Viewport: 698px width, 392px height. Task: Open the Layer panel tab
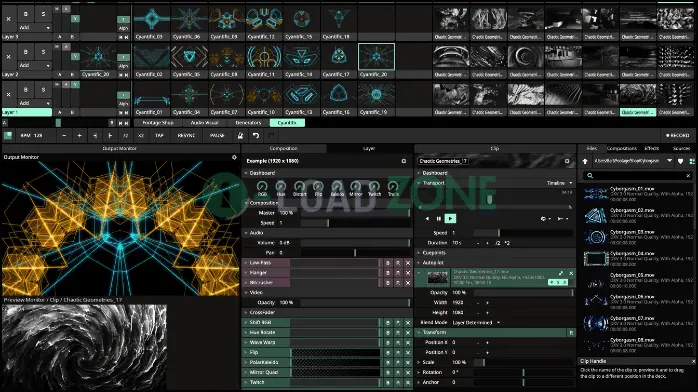pyautogui.click(x=369, y=148)
